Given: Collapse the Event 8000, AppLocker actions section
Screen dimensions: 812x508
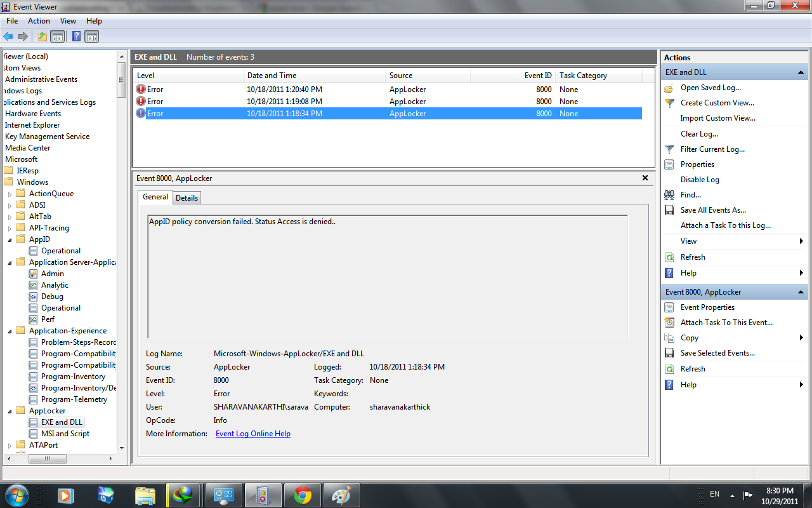Looking at the screenshot, I should (801, 292).
